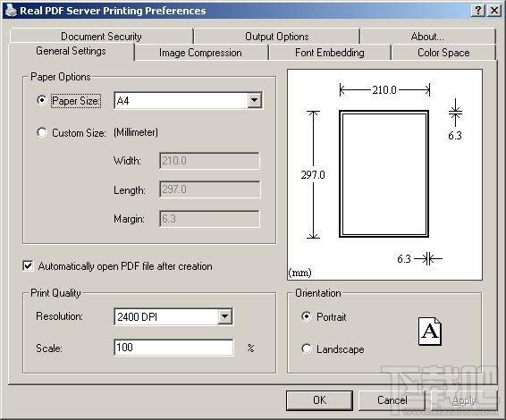The height and width of the screenshot is (420, 506).
Task: Click the Length field showing 297.0
Action: (209, 189)
